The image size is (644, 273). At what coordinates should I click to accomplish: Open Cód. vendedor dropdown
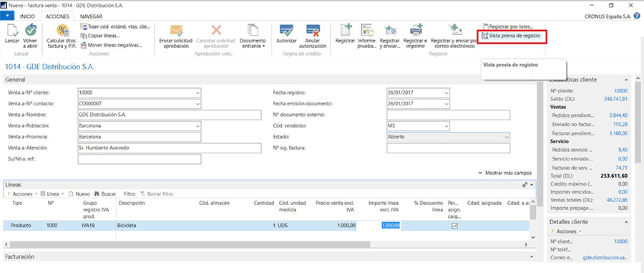tap(447, 126)
